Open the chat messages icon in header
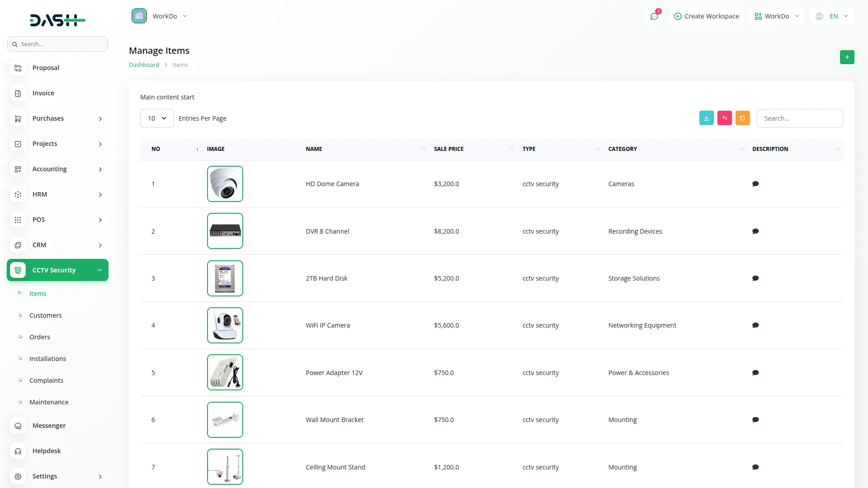The width and height of the screenshot is (868, 488). pyautogui.click(x=654, y=16)
